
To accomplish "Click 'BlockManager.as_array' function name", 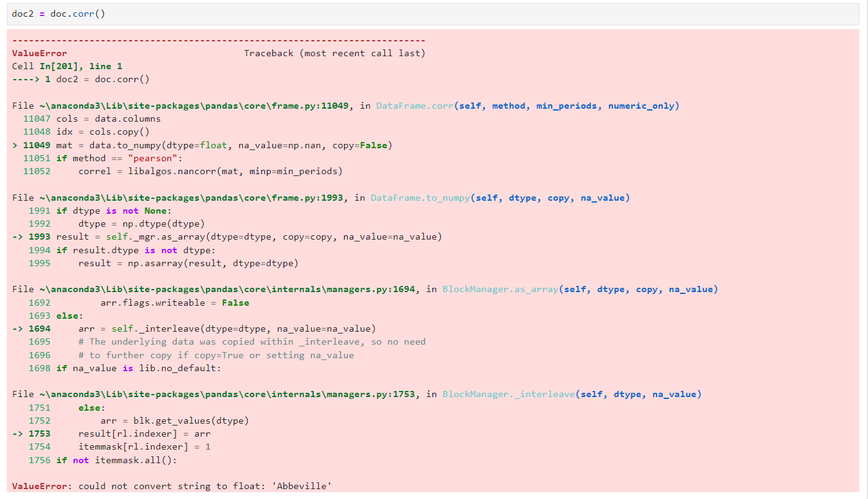I will (500, 289).
